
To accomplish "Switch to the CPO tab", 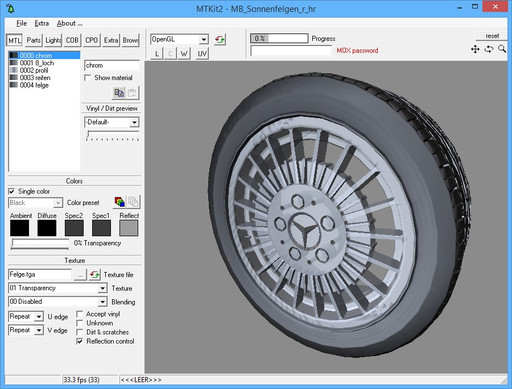I will 91,41.
